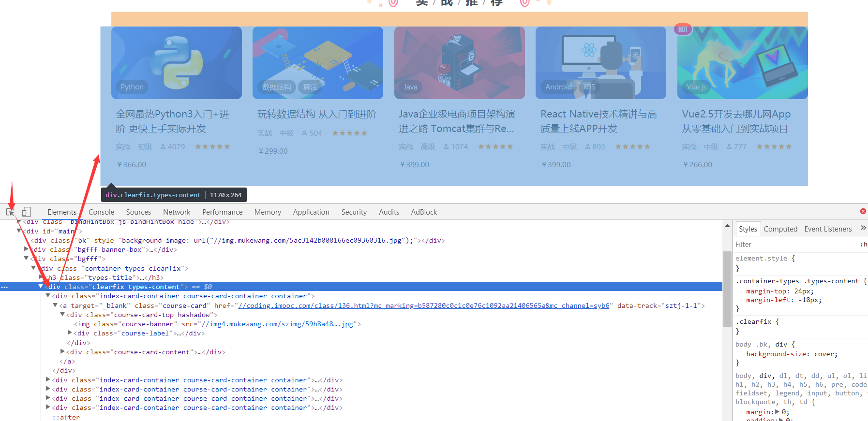Click the star rating of Python3 course

coord(212,146)
